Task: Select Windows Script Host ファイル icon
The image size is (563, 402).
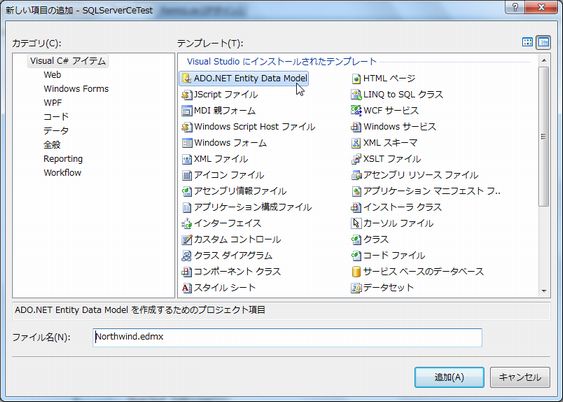Action: click(186, 127)
